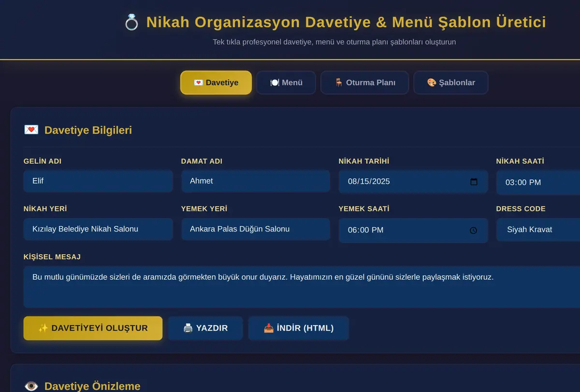Select the Nikah Saati field 03:00 PM

click(x=538, y=182)
